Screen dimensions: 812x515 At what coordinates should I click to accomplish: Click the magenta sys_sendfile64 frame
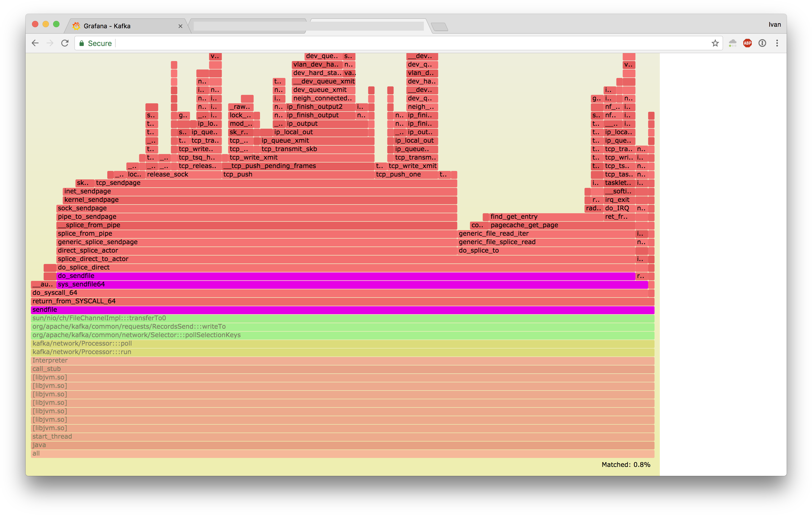pyautogui.click(x=337, y=285)
